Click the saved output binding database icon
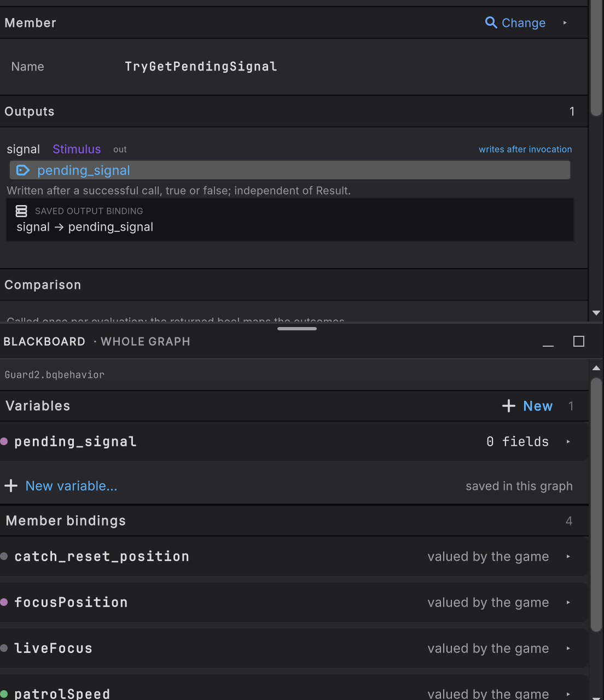 coord(21,211)
